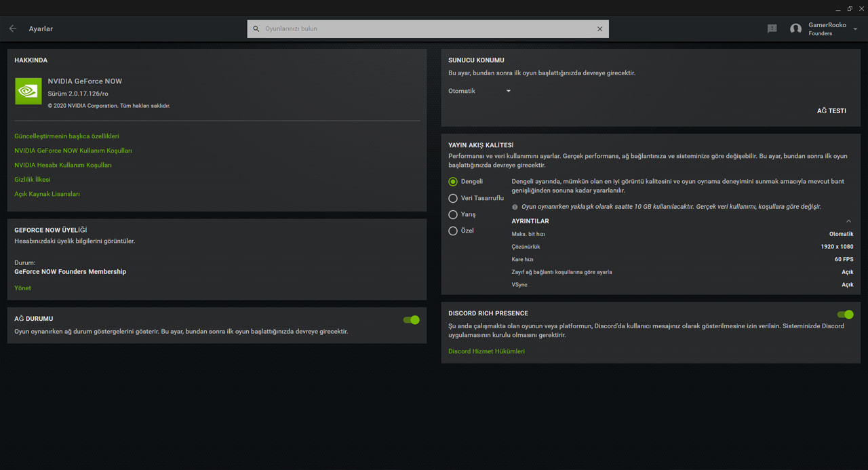Click the back arrow next to Ayarlar

pyautogui.click(x=13, y=28)
